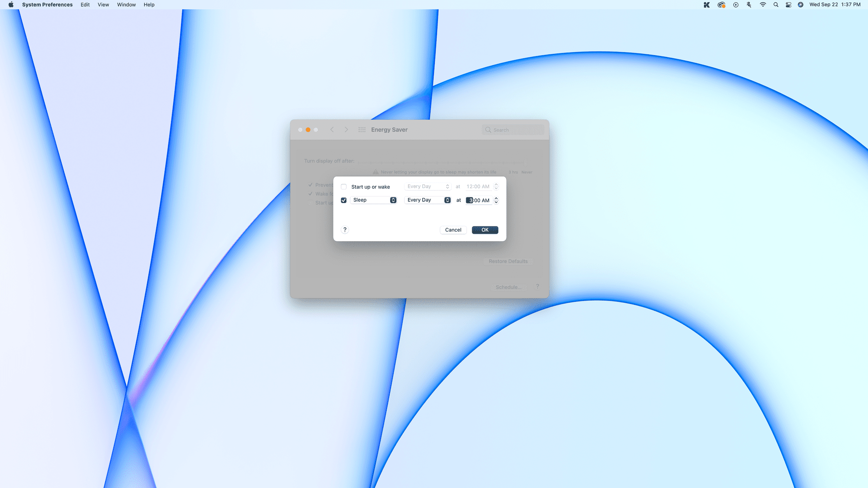Click the grid/app menu icon in toolbar

point(361,130)
